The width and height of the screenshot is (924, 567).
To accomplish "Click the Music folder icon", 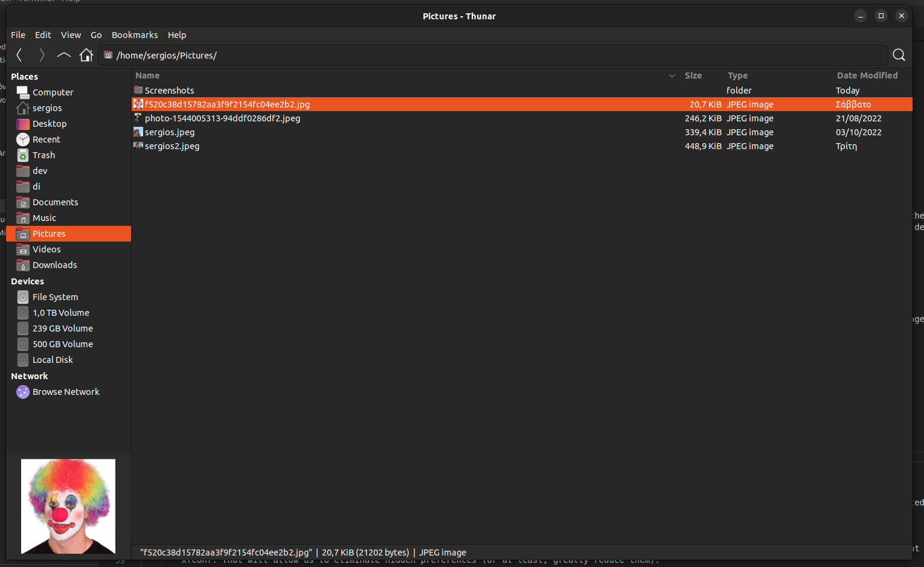I will coord(23,218).
